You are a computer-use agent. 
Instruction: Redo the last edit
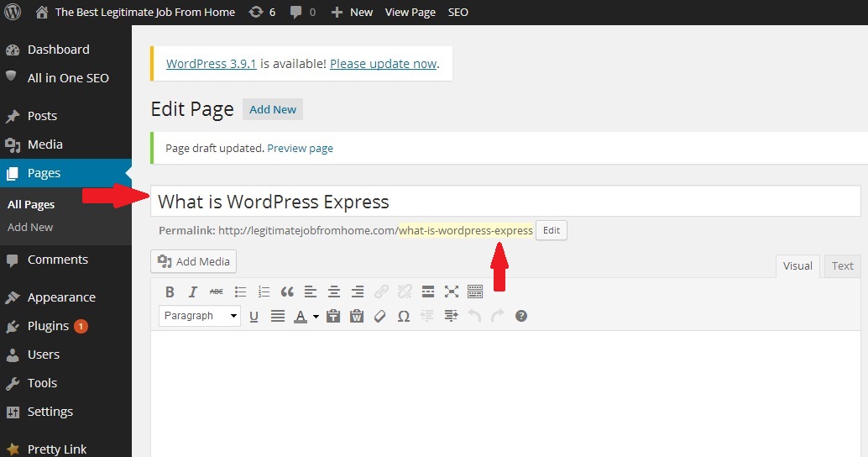click(498, 317)
